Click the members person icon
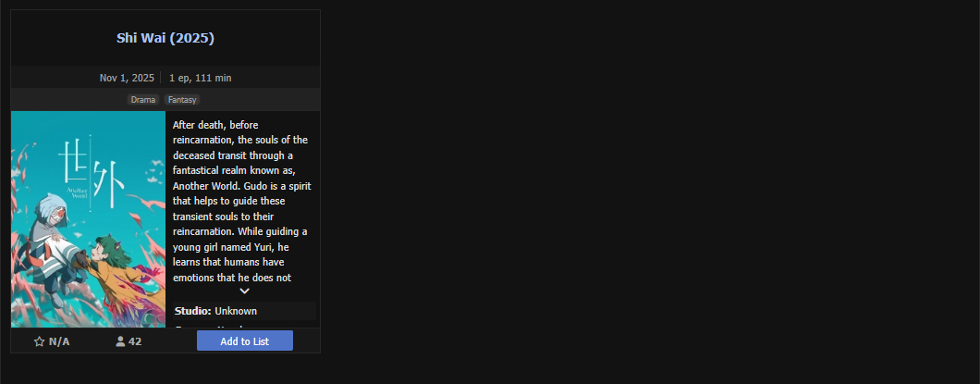980x384 pixels. pos(120,341)
